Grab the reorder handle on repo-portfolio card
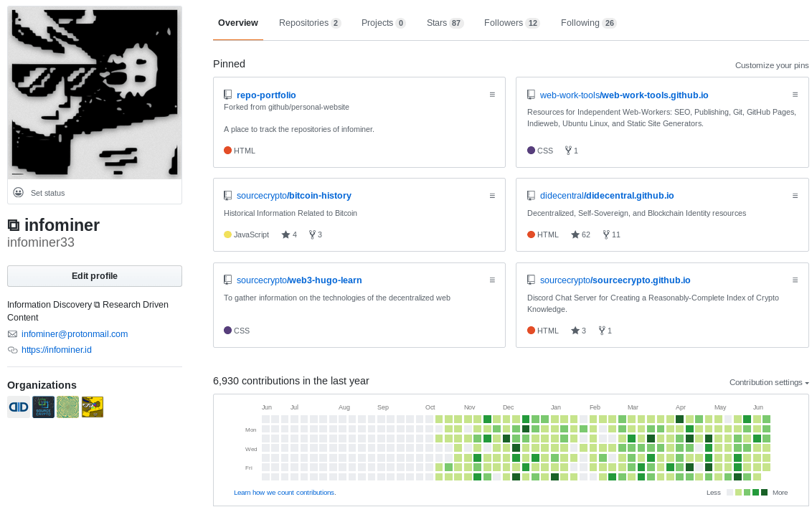Image resolution: width=812 pixels, height=507 pixels. click(492, 95)
